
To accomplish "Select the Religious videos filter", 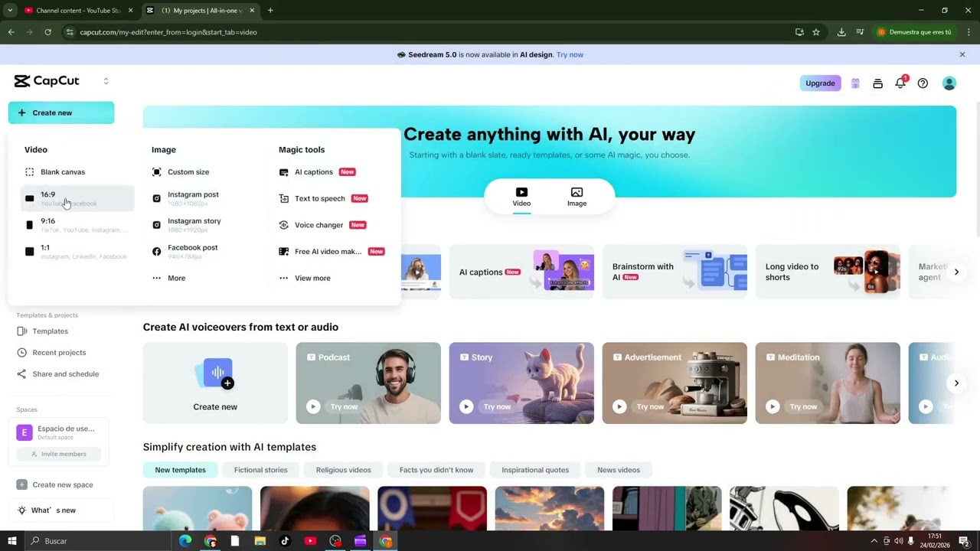I will (344, 470).
